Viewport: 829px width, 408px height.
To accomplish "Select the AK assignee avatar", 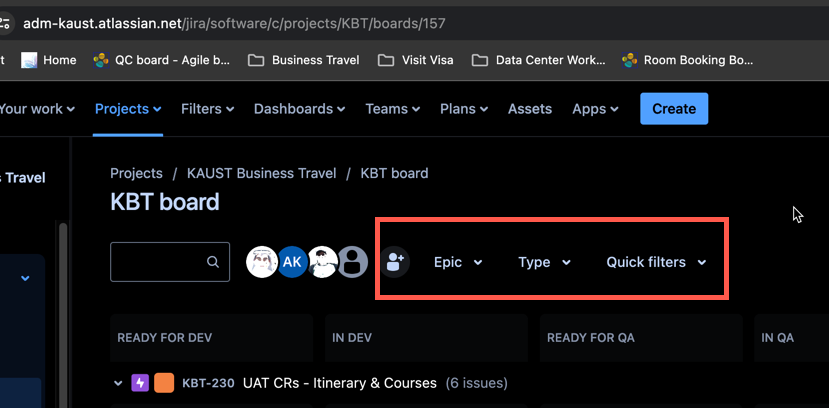I will tap(292, 262).
